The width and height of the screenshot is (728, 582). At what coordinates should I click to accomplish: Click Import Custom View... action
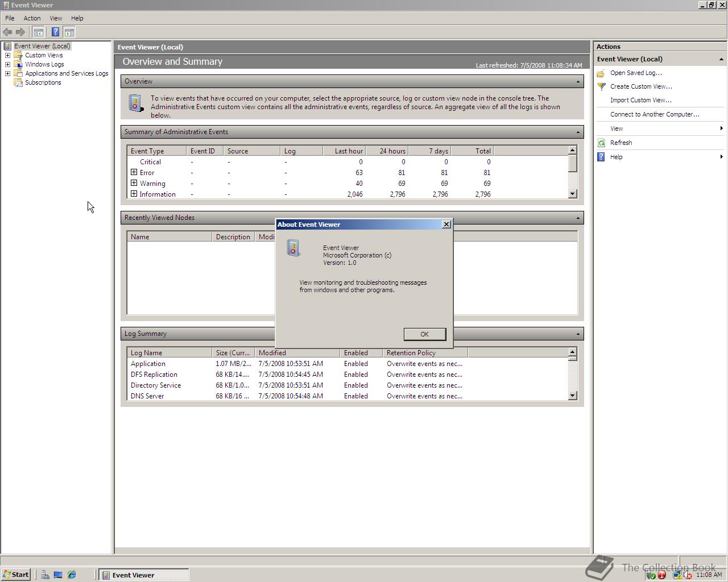(x=640, y=100)
